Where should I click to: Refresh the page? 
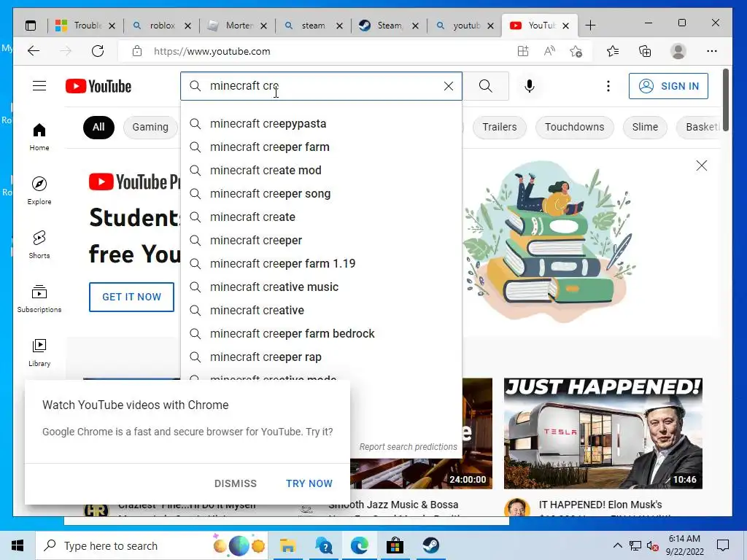click(98, 51)
